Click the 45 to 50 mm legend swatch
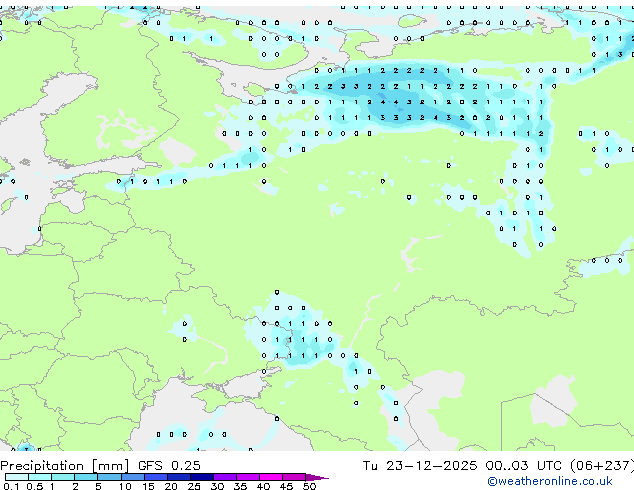Viewport: 634px width, 490px height. [x=294, y=477]
